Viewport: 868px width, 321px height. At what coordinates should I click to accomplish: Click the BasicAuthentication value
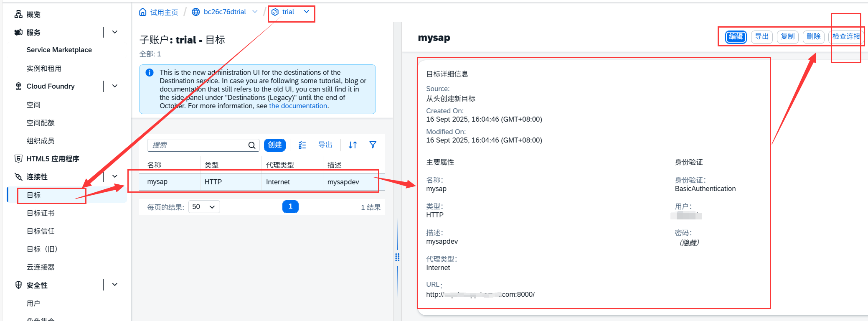pos(705,189)
